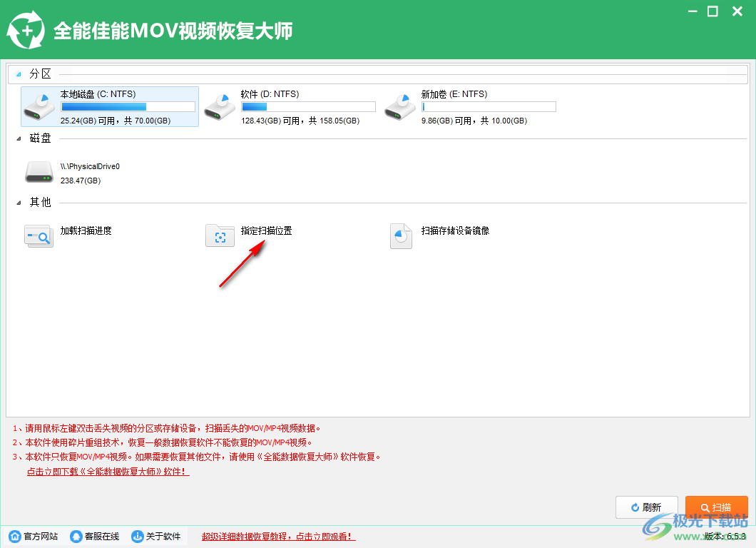Viewport: 756px width, 548px height.
Task: Click the 其他 section heading
Action: pos(40,202)
